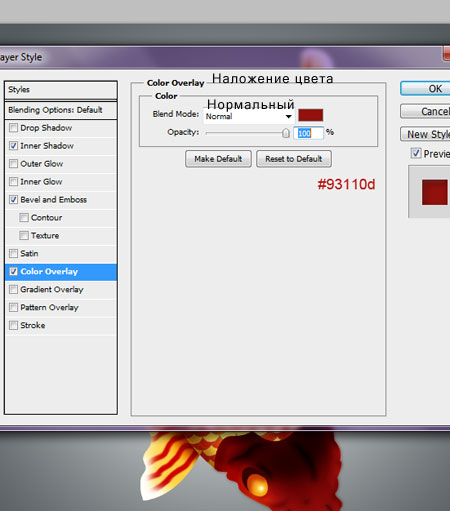
Task: Select the Bevel and Emboss row
Action: (61, 200)
